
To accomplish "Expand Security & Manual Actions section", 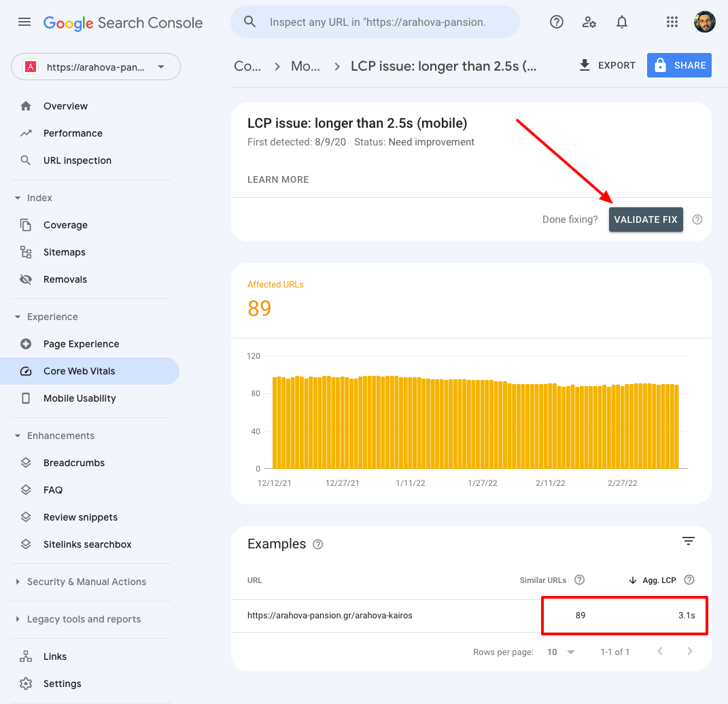I will [18, 582].
